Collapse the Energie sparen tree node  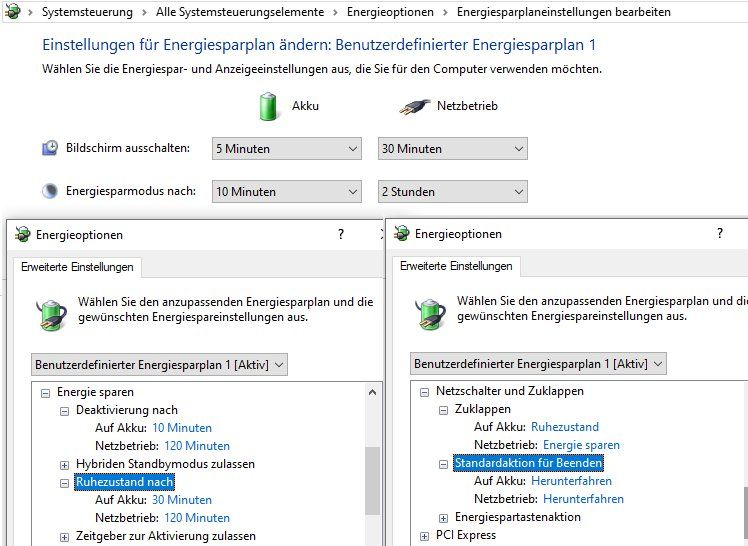(x=45, y=393)
